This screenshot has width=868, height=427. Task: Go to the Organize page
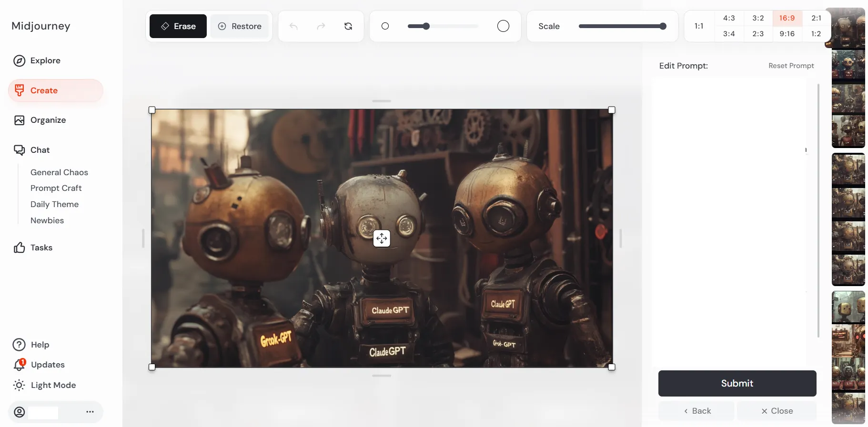pos(48,120)
